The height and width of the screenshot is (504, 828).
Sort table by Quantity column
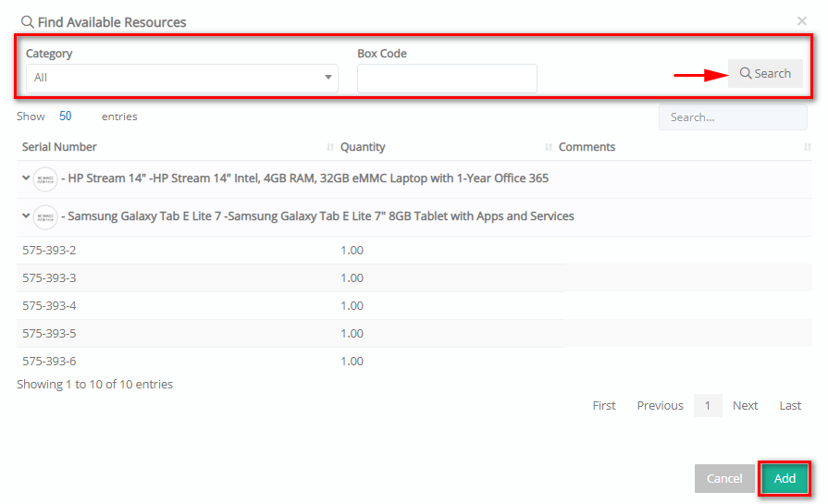coord(363,147)
